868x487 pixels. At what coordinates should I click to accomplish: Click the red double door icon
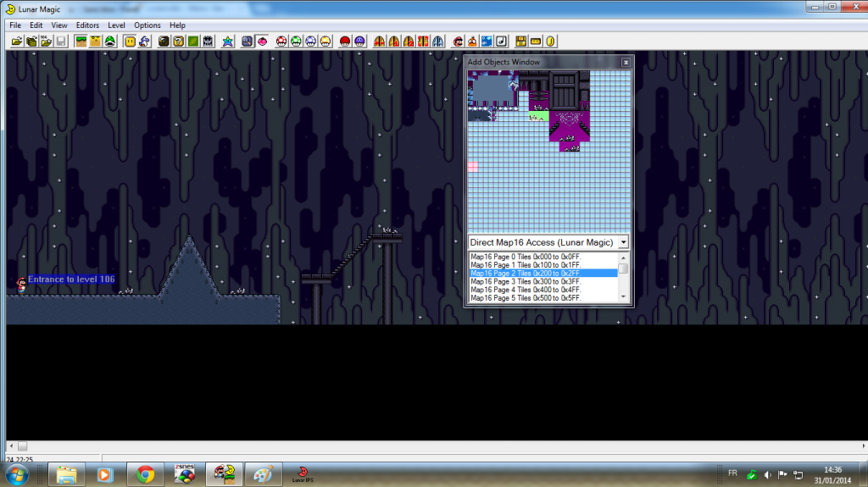pyautogui.click(x=423, y=42)
